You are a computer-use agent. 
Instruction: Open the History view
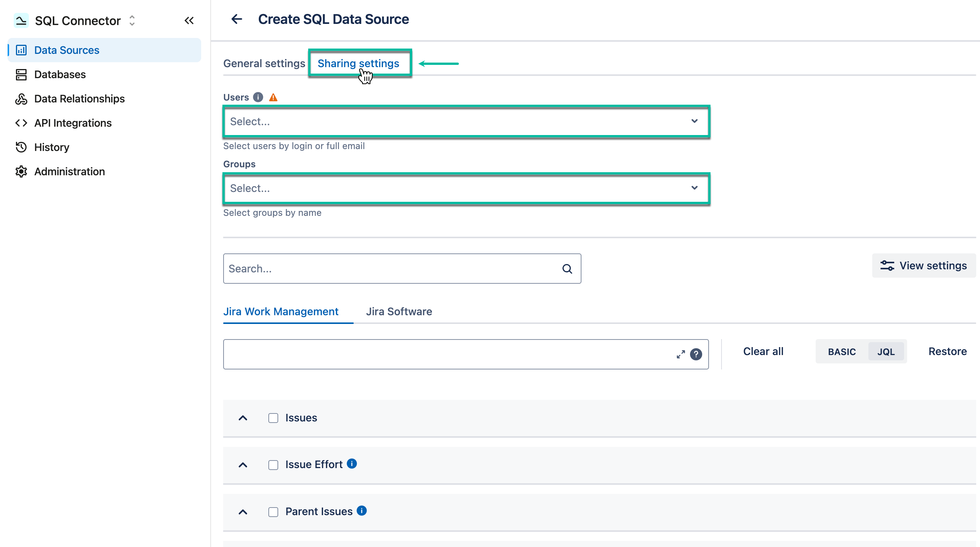pyautogui.click(x=52, y=147)
